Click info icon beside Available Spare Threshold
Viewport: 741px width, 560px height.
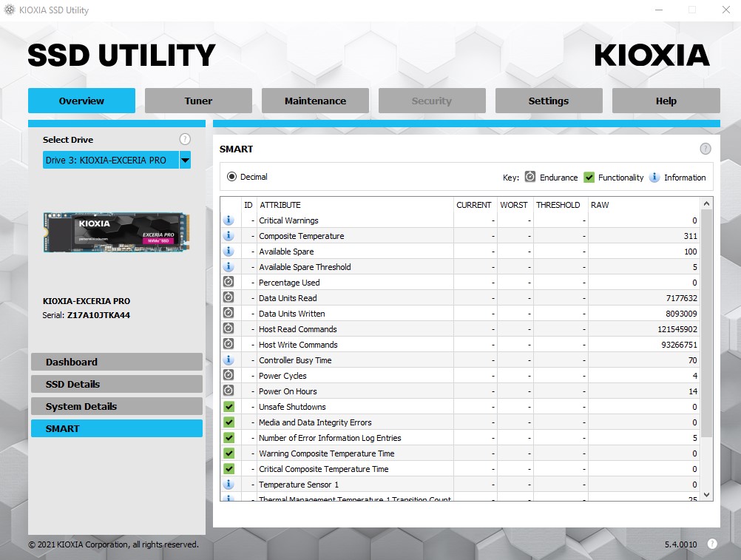[229, 267]
